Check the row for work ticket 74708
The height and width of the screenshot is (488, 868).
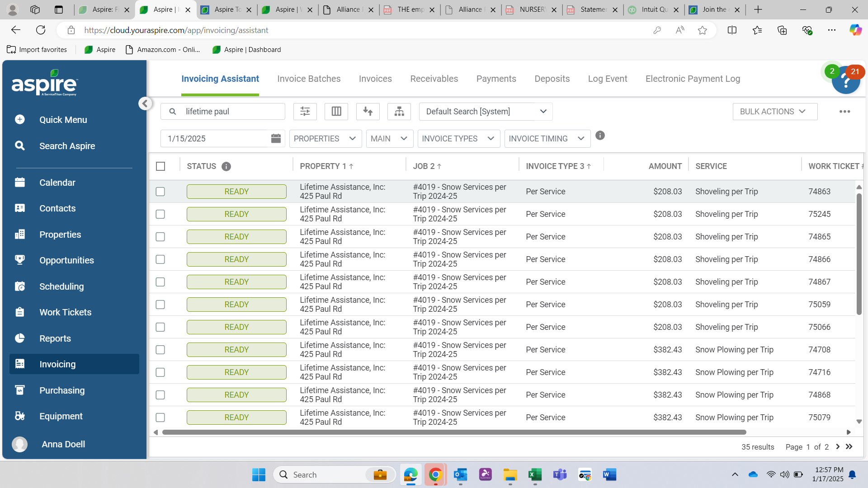[x=160, y=350]
